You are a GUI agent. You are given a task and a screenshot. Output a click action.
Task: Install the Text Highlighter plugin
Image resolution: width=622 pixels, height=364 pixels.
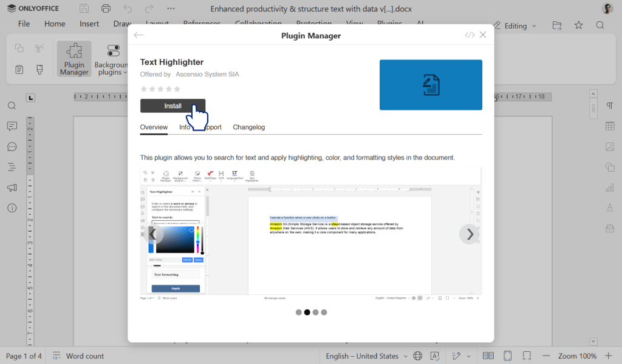coord(173,105)
